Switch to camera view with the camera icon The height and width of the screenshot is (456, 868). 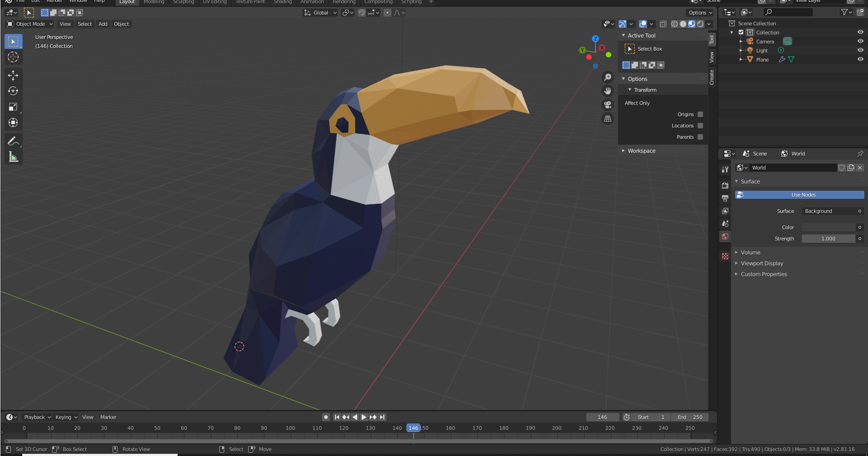click(608, 105)
